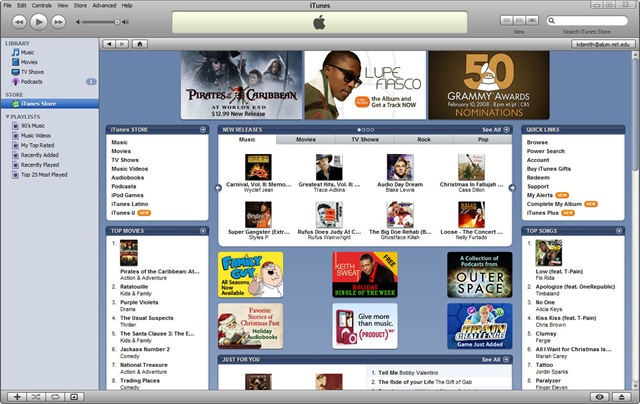The image size is (640, 404).
Task: Open Outer Space podcasts tile
Action: [480, 275]
